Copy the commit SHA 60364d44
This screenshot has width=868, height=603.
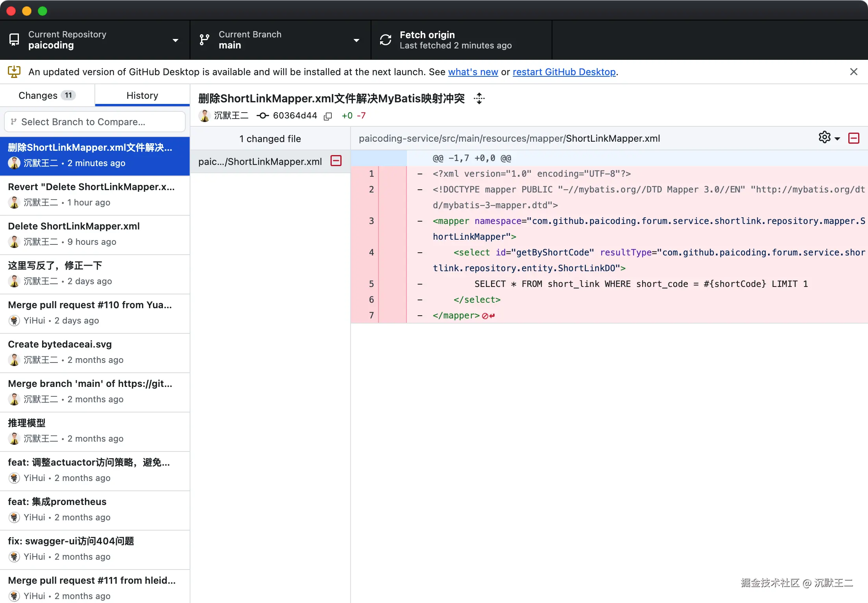click(x=328, y=116)
